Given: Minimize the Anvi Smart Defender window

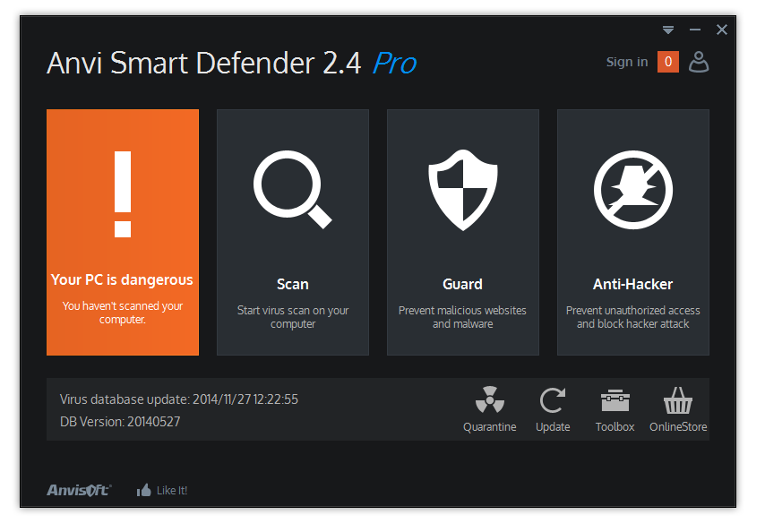Looking at the screenshot, I should (x=695, y=30).
